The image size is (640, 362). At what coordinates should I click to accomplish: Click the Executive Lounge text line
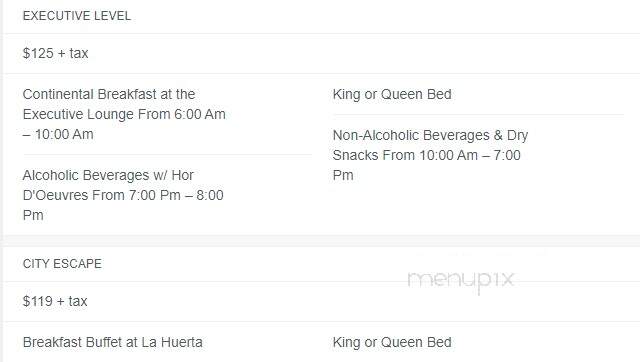point(124,114)
